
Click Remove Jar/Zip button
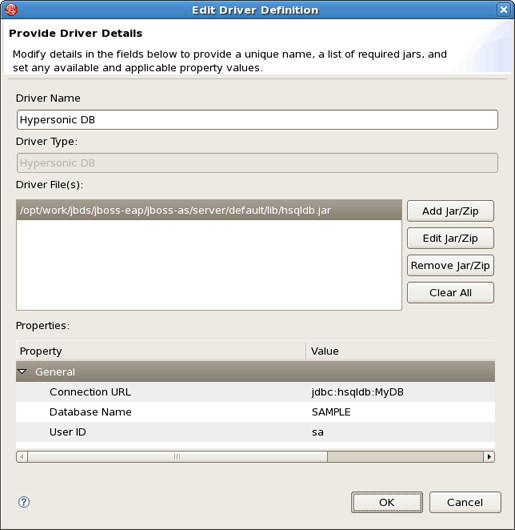(x=450, y=265)
